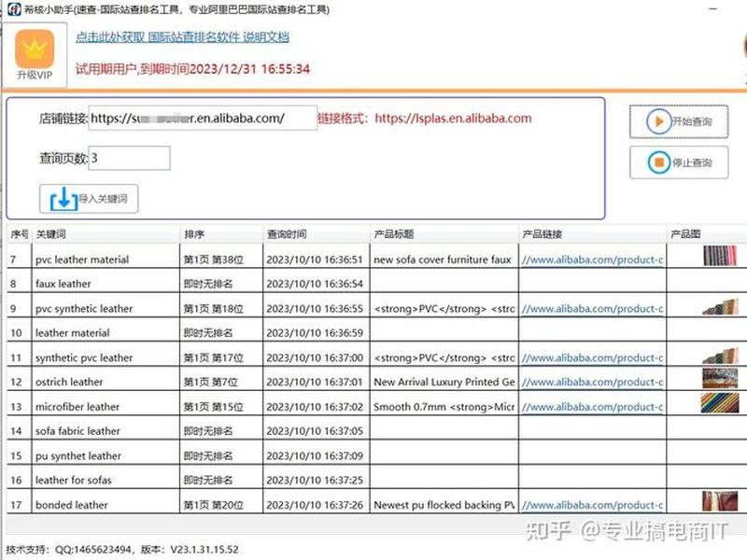
Task: Focus the 查询页数 page count field
Action: pos(129,158)
